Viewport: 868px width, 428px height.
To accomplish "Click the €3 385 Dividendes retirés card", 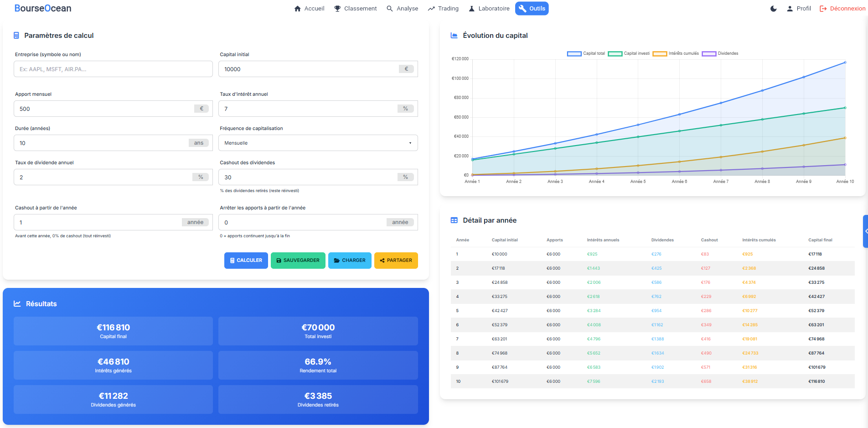I will 318,399.
